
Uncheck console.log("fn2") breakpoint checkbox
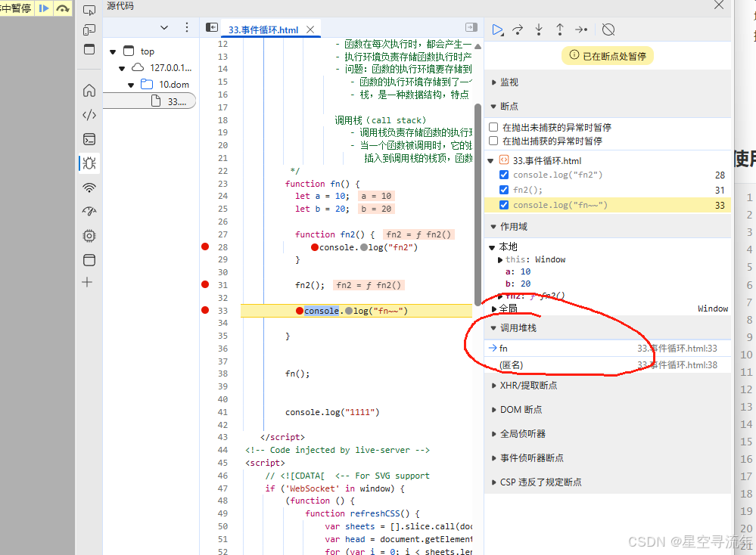point(504,175)
